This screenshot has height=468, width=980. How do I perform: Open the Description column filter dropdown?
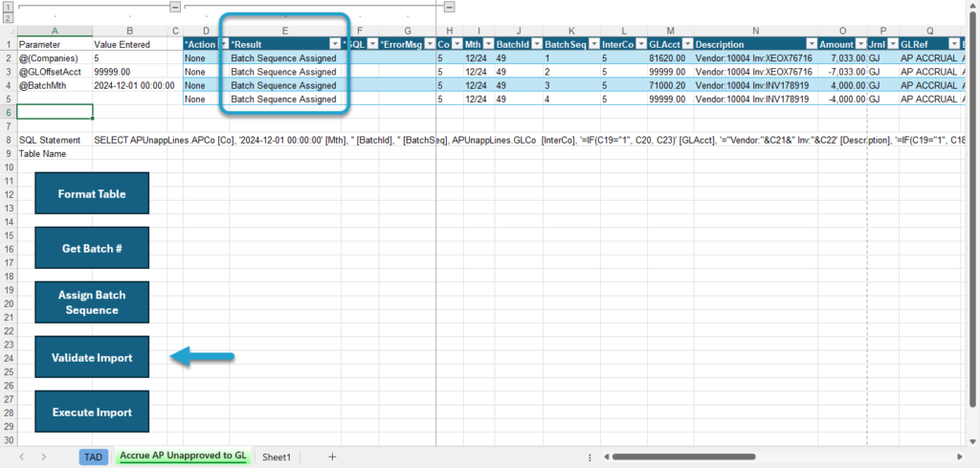pos(812,44)
